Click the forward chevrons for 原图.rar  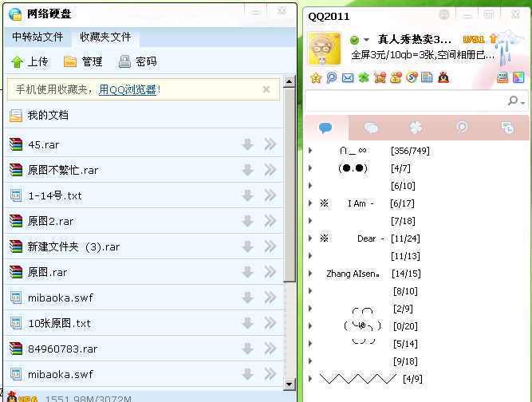tap(270, 272)
